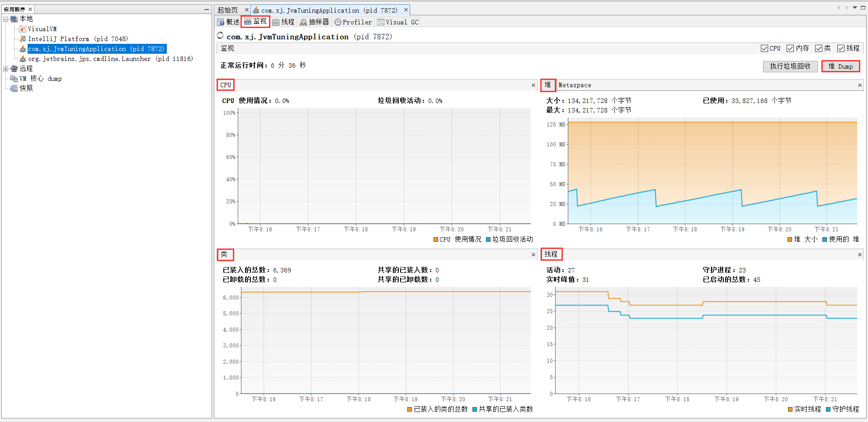Click the Threads (线程) tab icon

pyautogui.click(x=276, y=22)
